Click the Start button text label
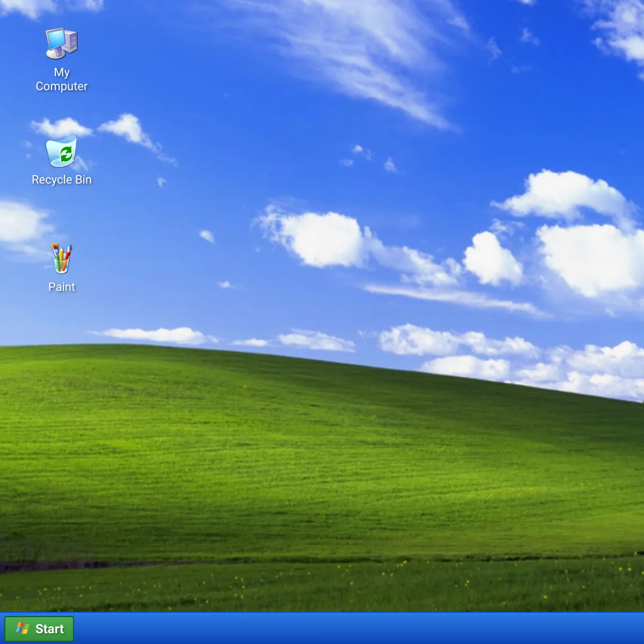This screenshot has height=644, width=644. pos(50,628)
